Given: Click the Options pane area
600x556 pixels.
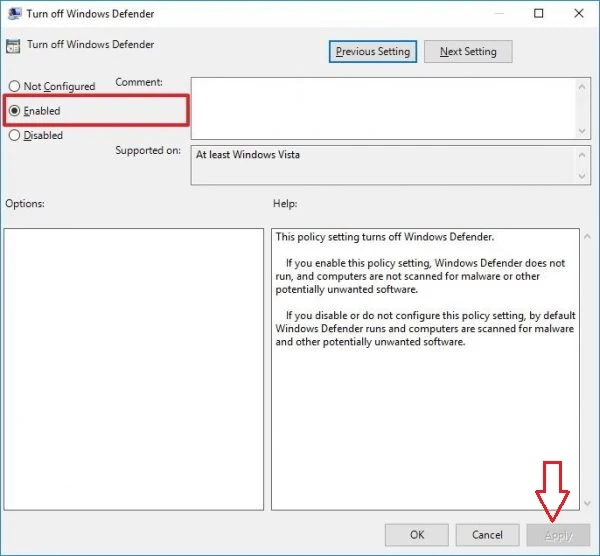Looking at the screenshot, I should click(x=134, y=369).
